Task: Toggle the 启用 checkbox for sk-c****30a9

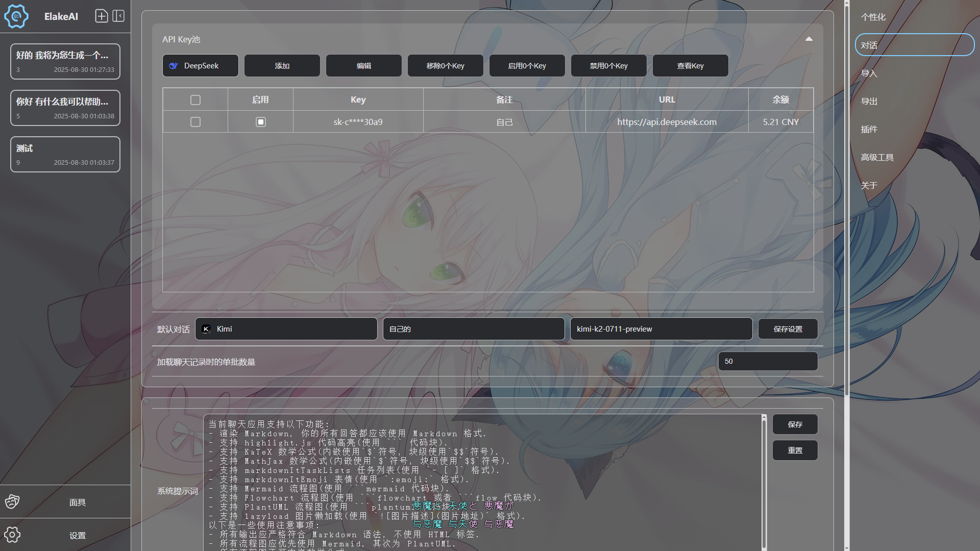Action: pos(261,122)
